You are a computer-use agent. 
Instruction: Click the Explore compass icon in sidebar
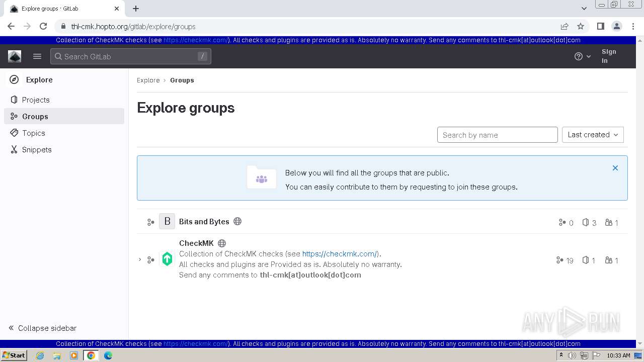15,79
